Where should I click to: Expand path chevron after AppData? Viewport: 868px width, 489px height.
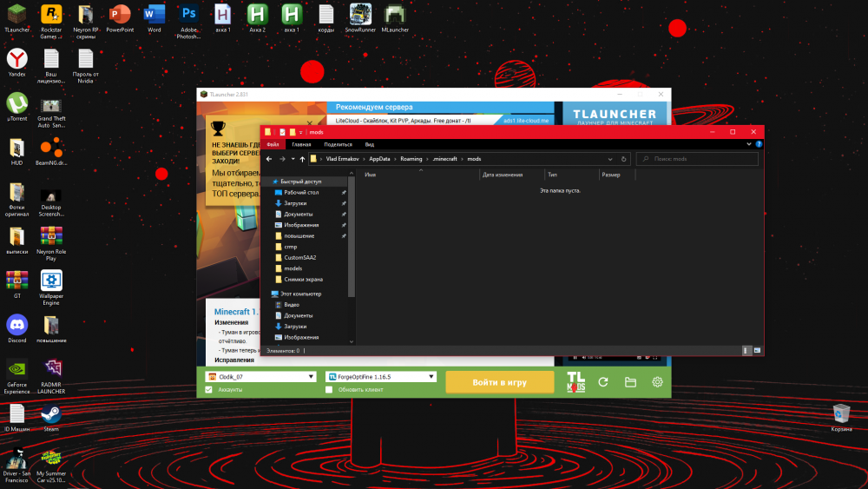(395, 159)
